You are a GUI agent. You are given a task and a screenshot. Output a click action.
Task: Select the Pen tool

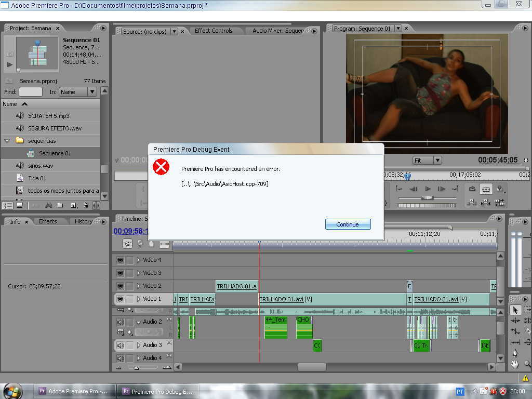(515, 353)
